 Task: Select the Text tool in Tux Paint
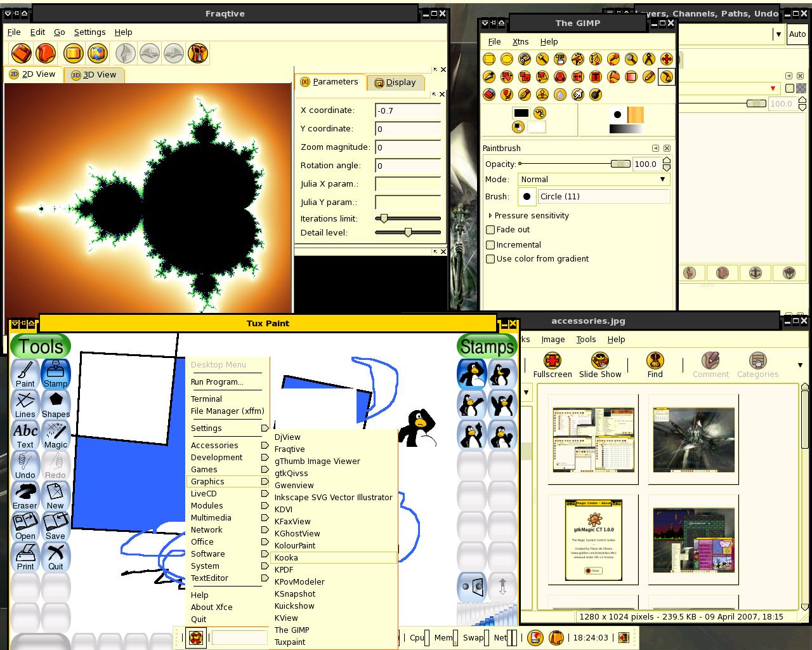tap(25, 435)
